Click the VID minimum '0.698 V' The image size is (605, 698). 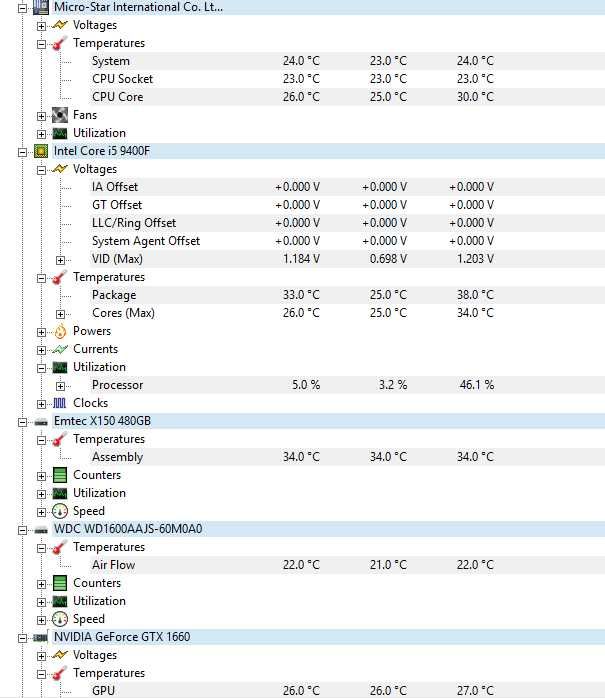[x=388, y=259]
